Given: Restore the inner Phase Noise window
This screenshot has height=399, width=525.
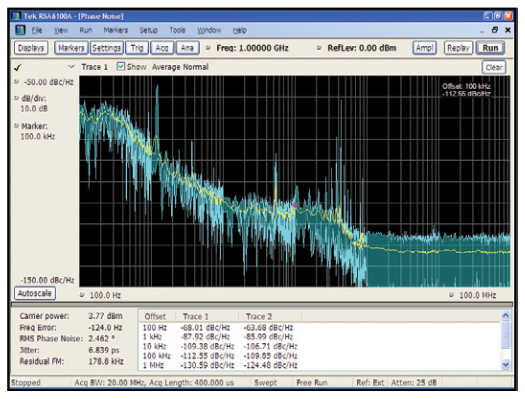Looking at the screenshot, I should click(x=495, y=30).
